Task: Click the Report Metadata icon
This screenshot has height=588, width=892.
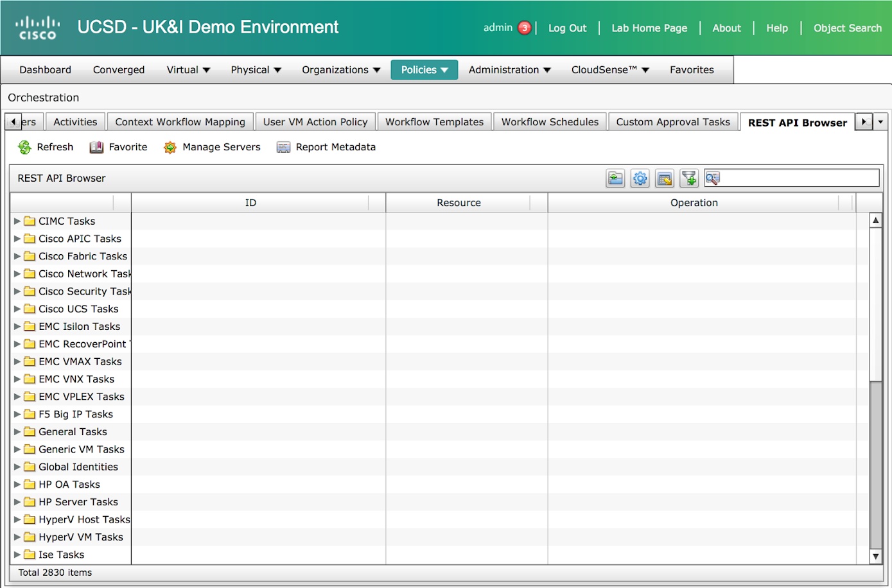Action: coord(283,148)
